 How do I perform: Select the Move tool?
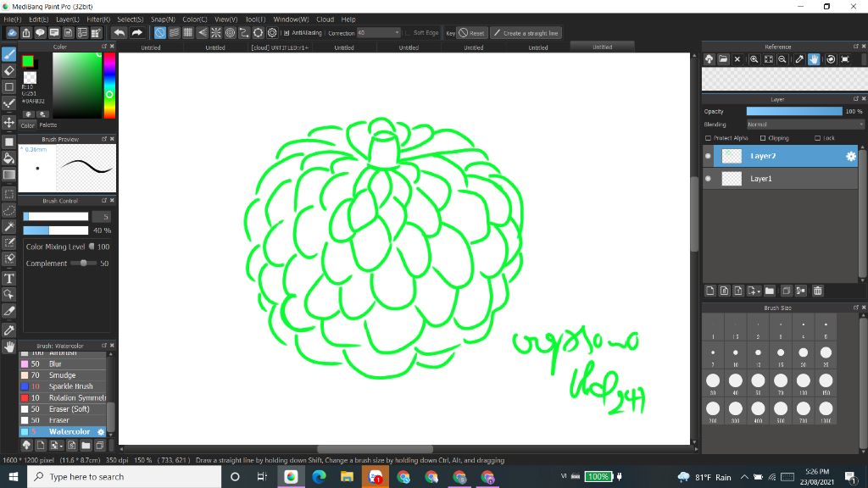coord(8,122)
